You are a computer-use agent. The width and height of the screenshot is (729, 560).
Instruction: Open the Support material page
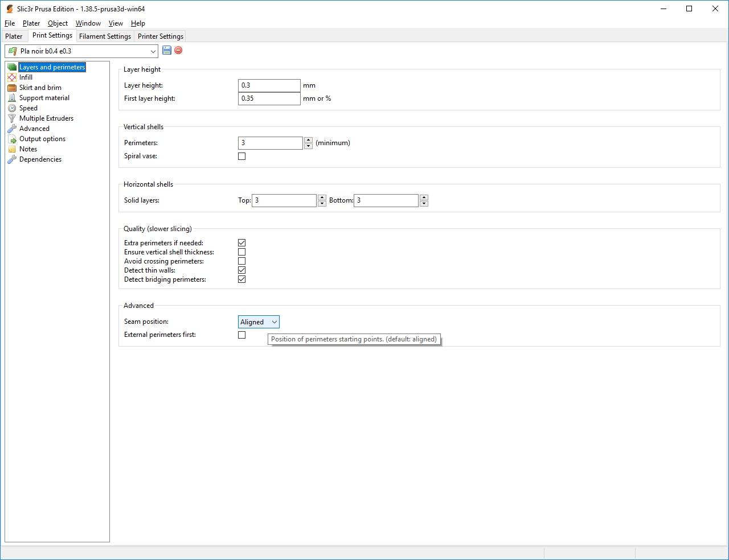(x=44, y=98)
